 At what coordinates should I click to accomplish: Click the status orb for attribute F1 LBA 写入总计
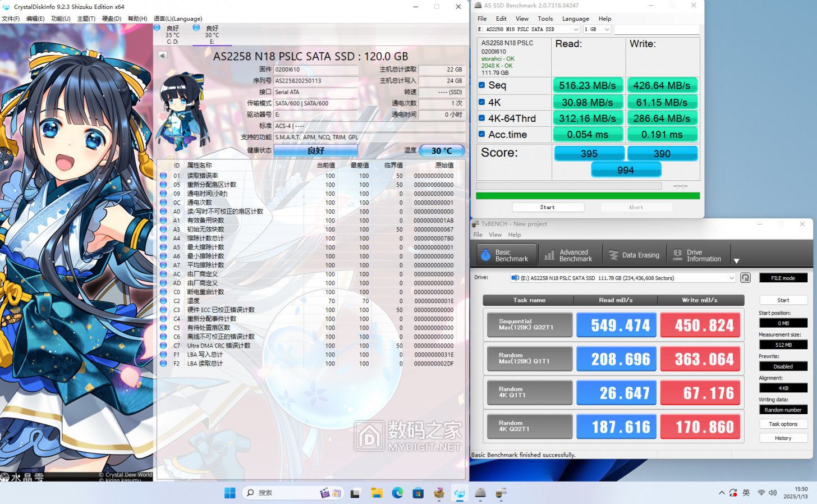coord(163,355)
